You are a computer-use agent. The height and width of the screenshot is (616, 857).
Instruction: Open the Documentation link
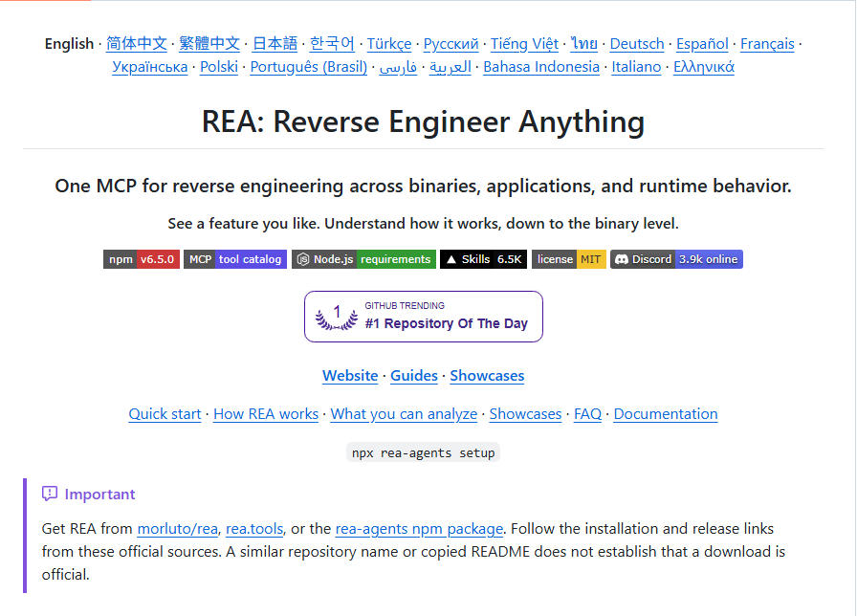click(666, 414)
